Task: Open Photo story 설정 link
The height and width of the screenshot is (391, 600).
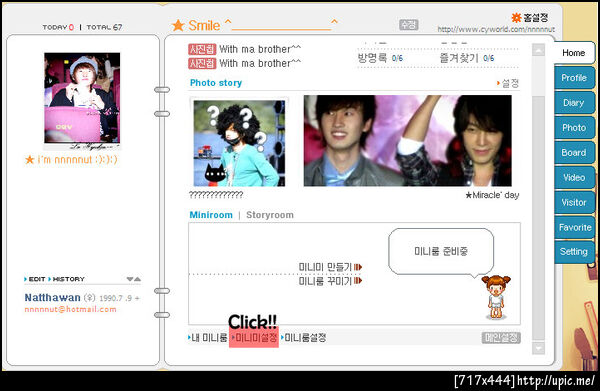Action: [508, 83]
